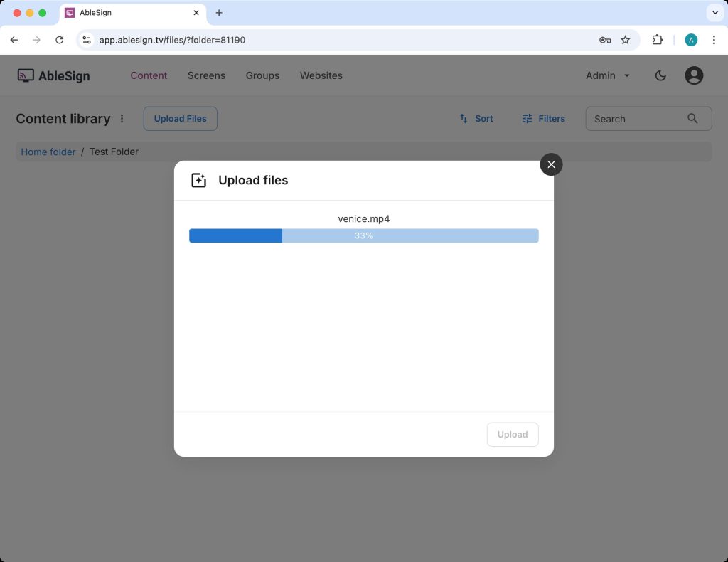Open browser extensions puzzle icon
The width and height of the screenshot is (728, 562).
[x=657, y=40]
